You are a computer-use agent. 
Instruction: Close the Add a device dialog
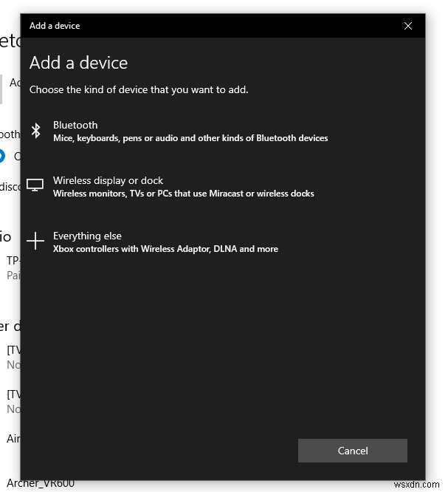(x=408, y=26)
